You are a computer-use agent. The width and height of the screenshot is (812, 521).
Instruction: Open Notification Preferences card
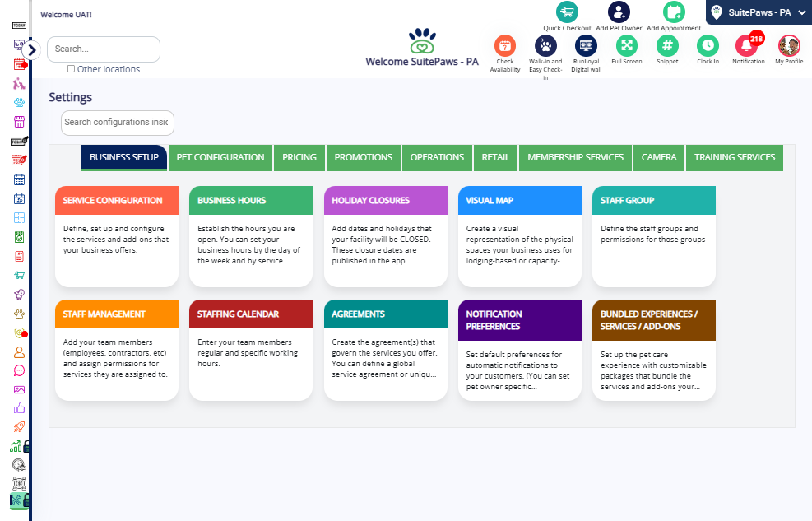click(519, 350)
